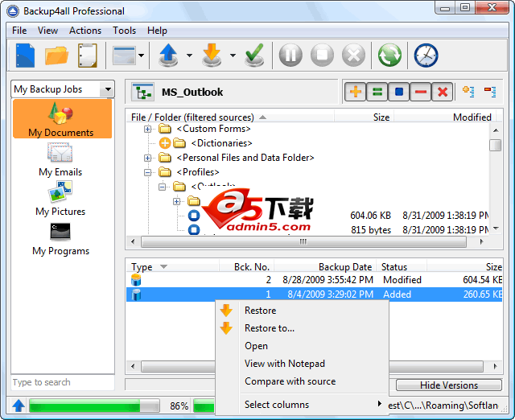Click the blue backup arrow in status bar

(x=19, y=406)
